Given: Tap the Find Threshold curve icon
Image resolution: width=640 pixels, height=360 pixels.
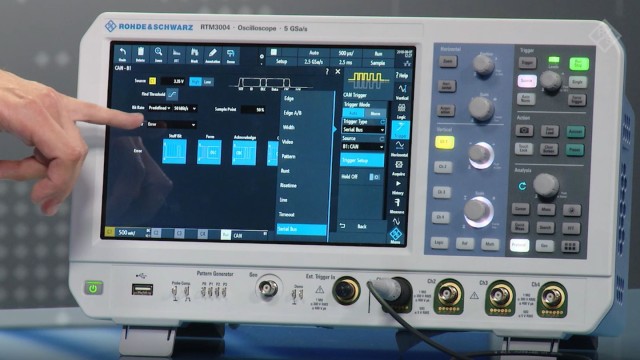Looking at the screenshot, I should [172, 94].
